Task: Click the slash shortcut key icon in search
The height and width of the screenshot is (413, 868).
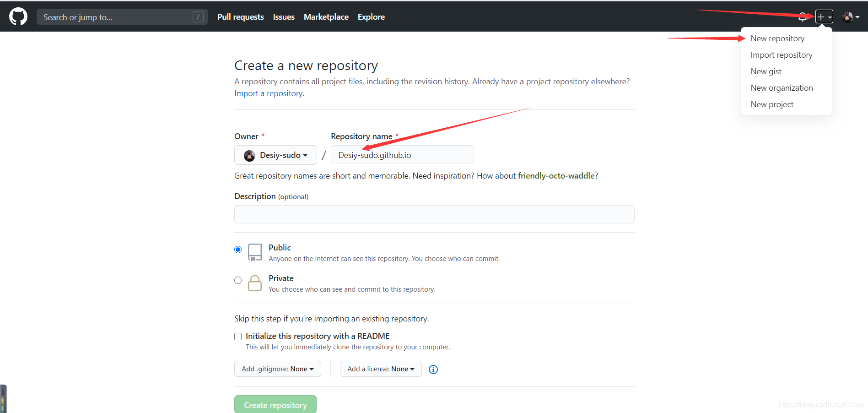Action: 198,17
